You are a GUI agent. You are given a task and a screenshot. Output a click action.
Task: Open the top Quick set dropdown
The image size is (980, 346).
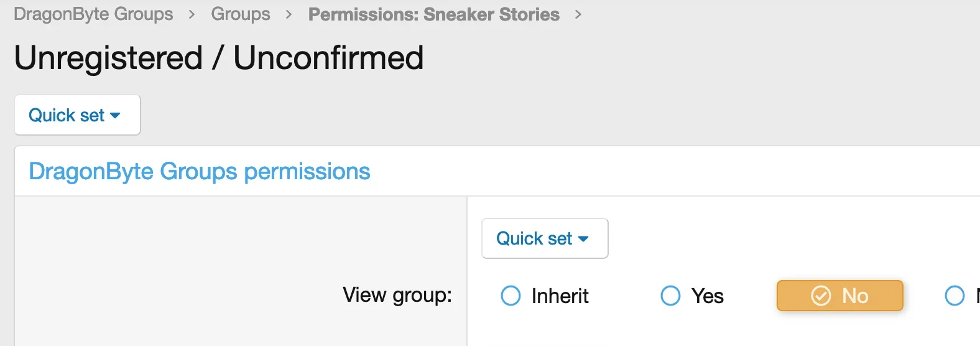click(77, 115)
